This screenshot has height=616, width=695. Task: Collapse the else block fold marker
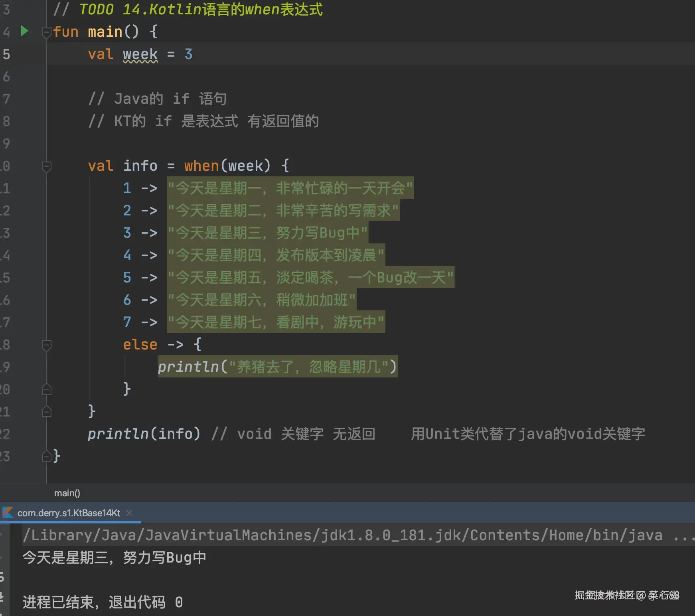47,345
